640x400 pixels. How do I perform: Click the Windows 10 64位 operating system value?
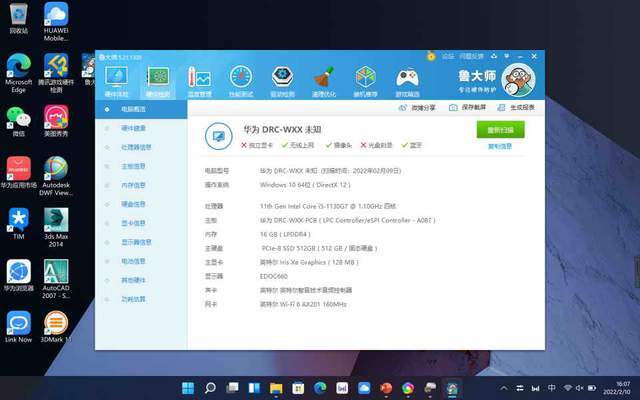[305, 185]
